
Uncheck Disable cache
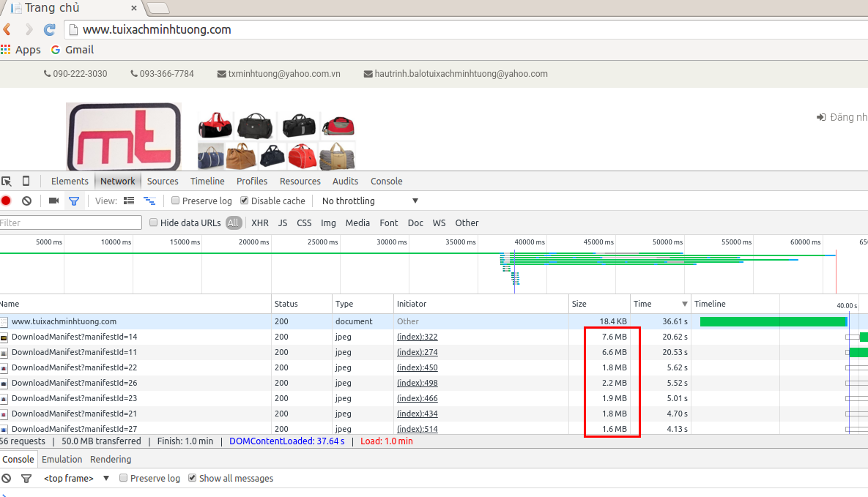click(244, 201)
